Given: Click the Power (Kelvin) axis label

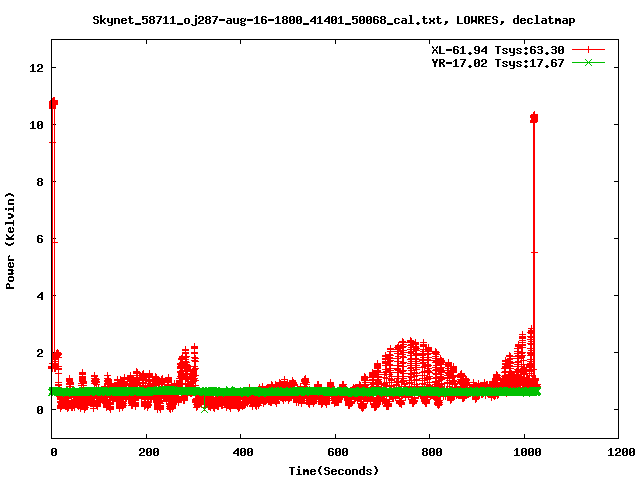Looking at the screenshot, I should 10,241.
